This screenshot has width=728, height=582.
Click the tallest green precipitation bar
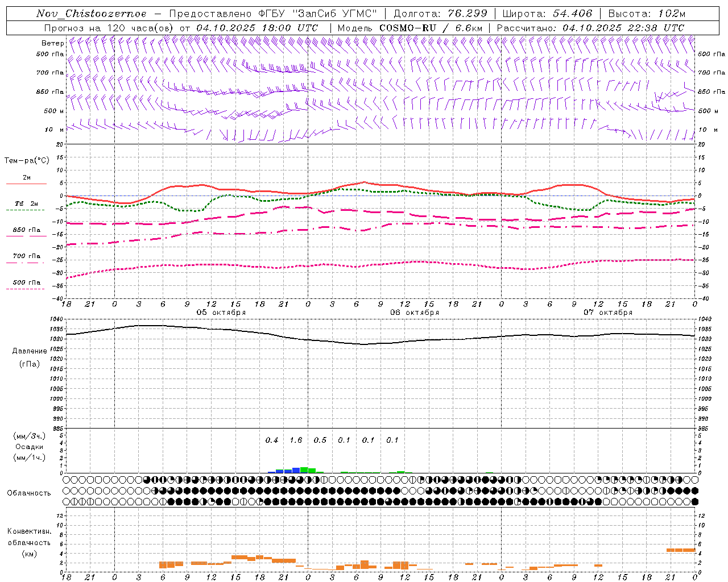point(304,470)
